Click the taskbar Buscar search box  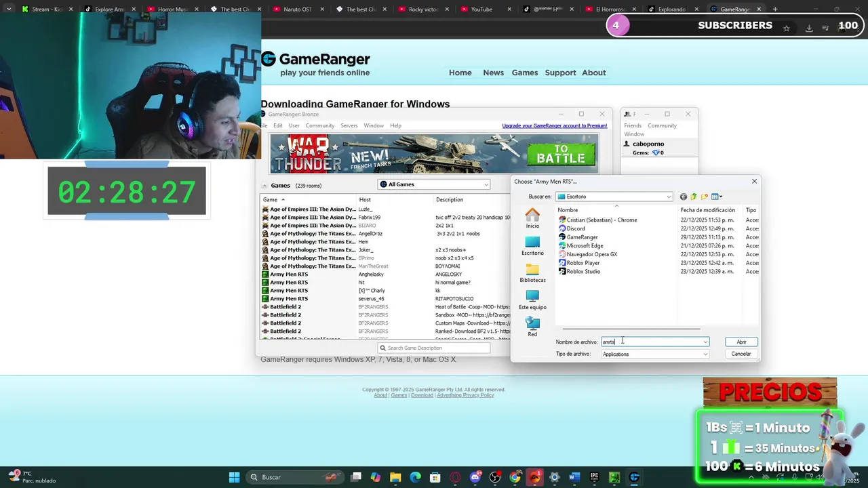click(295, 477)
